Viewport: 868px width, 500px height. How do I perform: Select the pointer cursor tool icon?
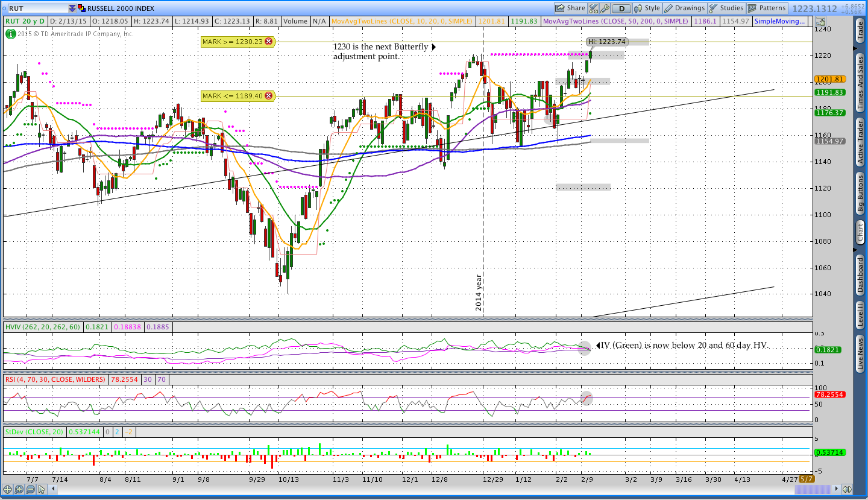click(x=42, y=489)
